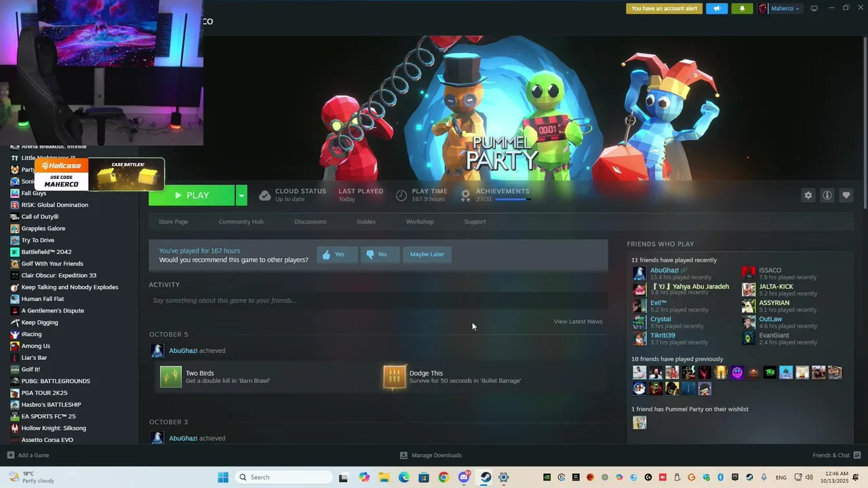Open AbuGhazi avatar in Friends Who Play
Viewport: 868px width, 488px height.
639,274
